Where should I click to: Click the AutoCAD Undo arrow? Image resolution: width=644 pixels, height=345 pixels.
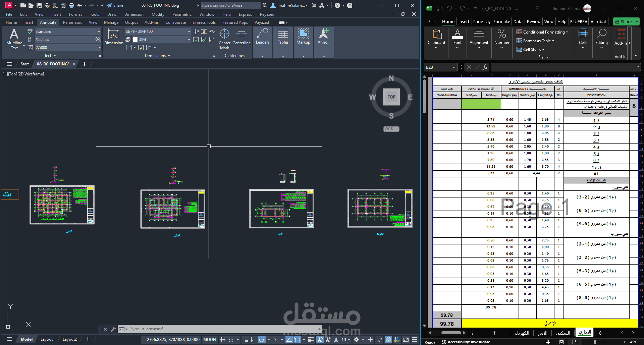tap(79, 5)
